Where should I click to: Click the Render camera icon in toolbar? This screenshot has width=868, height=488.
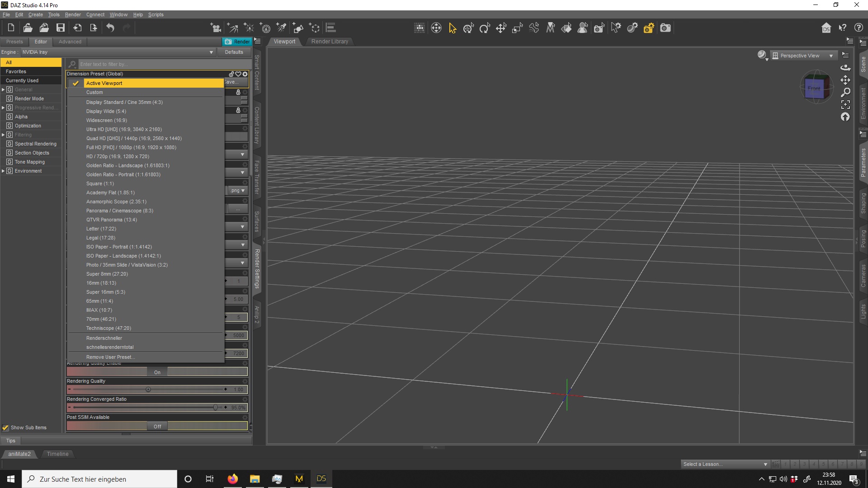coord(665,28)
